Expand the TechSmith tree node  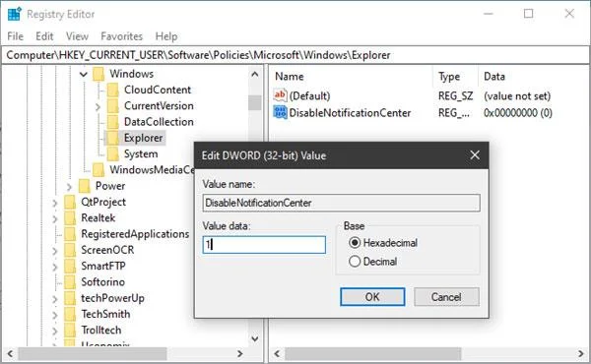point(55,315)
